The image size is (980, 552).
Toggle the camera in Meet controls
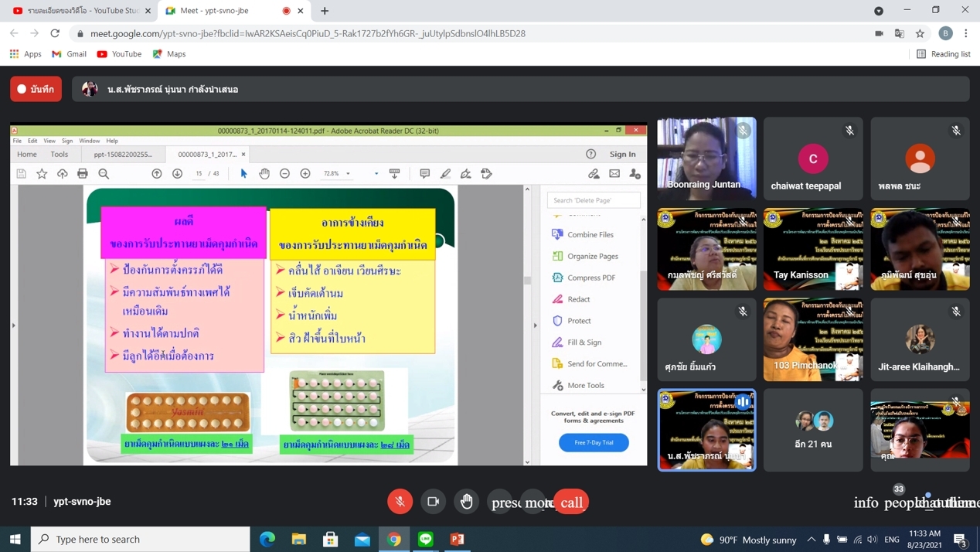[x=433, y=502]
